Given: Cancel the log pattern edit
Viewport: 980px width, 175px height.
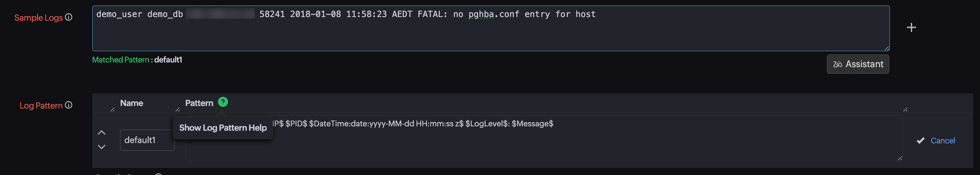Looking at the screenshot, I should tap(942, 141).
